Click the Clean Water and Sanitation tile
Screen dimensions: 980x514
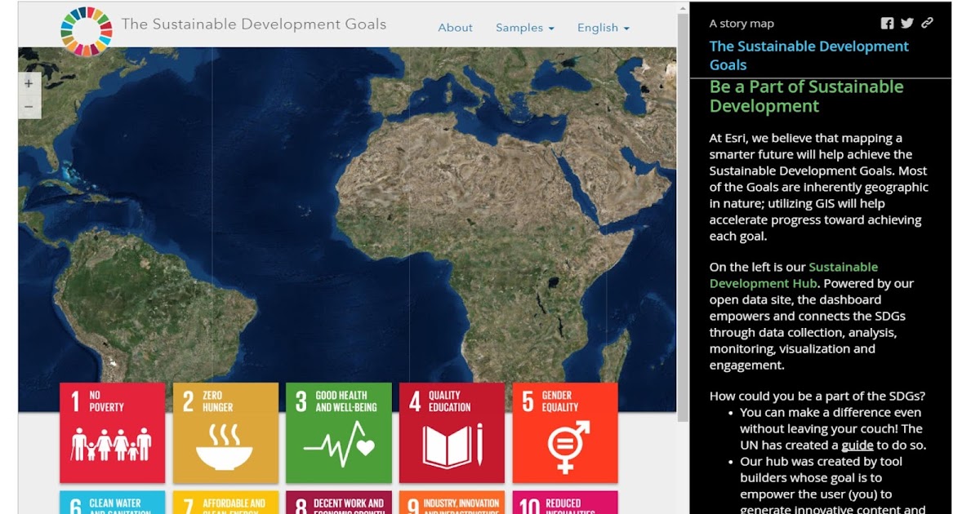click(112, 504)
